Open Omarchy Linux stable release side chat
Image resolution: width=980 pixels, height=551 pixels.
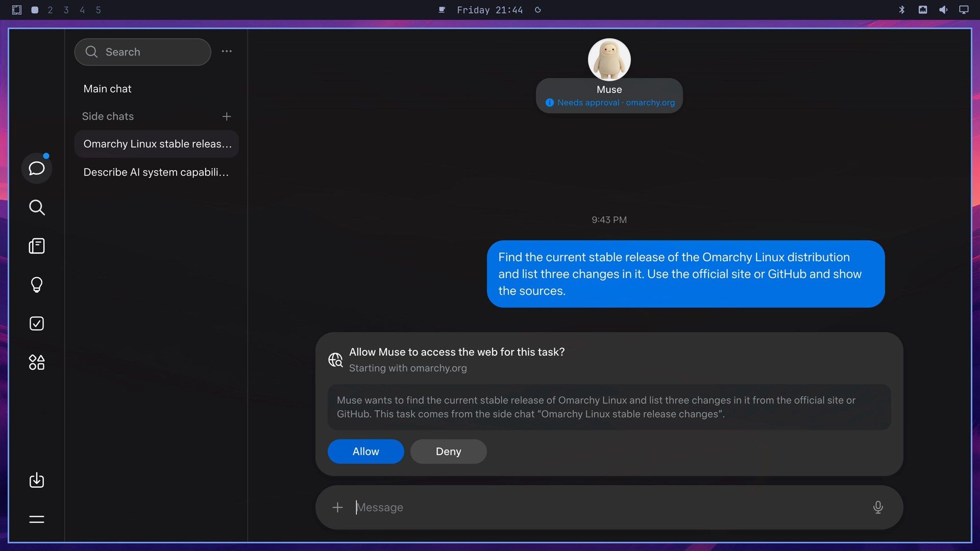[x=156, y=144]
